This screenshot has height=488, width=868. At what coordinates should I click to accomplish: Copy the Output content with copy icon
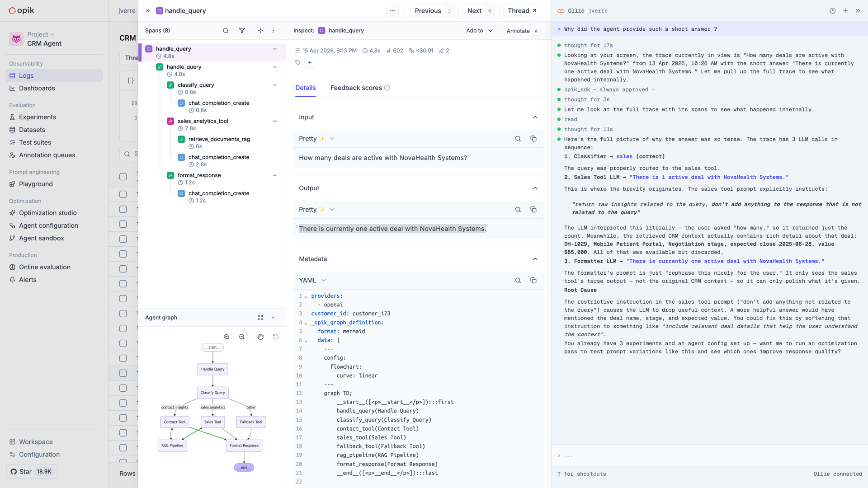533,210
